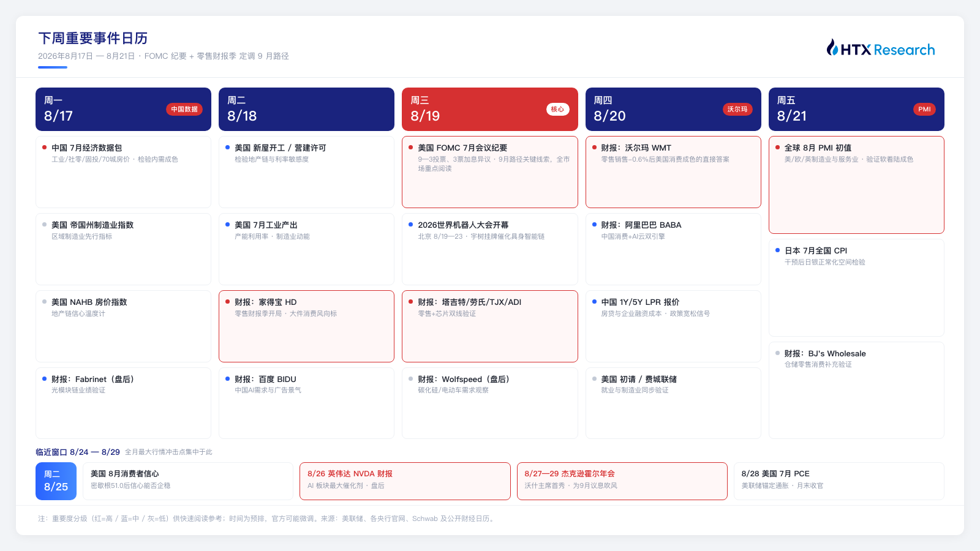Click the gray dot beside 美国 NAHB 房价指数
The height and width of the screenshot is (551, 980).
tap(44, 302)
